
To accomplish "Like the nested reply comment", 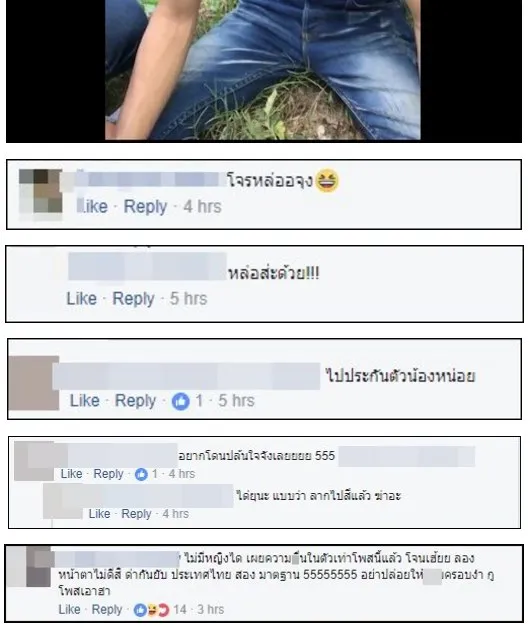I will click(99, 514).
